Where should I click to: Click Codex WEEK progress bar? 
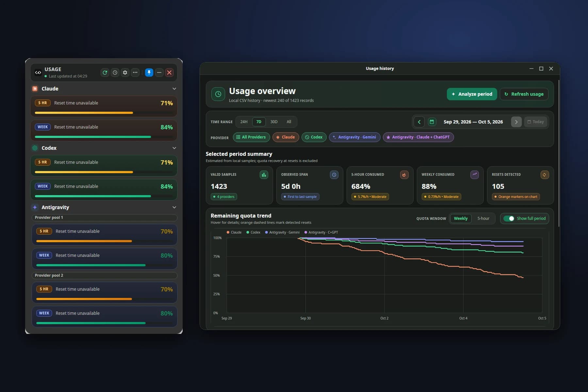[x=104, y=196]
